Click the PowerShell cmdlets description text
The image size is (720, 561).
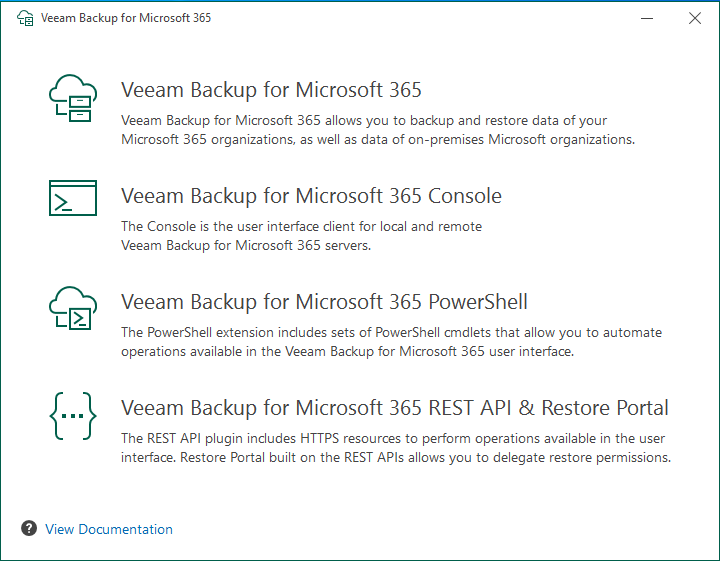coord(391,342)
